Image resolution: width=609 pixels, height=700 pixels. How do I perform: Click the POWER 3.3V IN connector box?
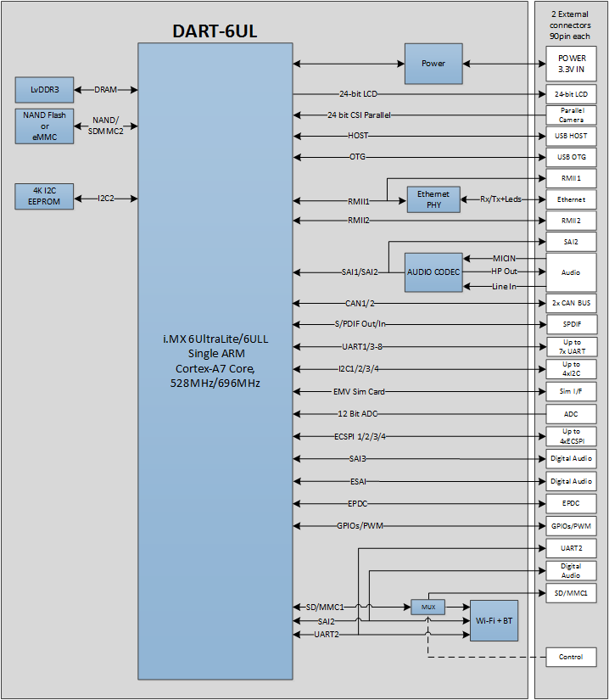click(571, 64)
